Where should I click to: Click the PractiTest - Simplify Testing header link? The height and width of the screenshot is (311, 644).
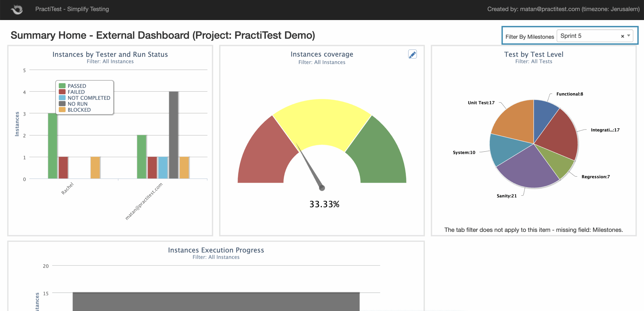[72, 9]
